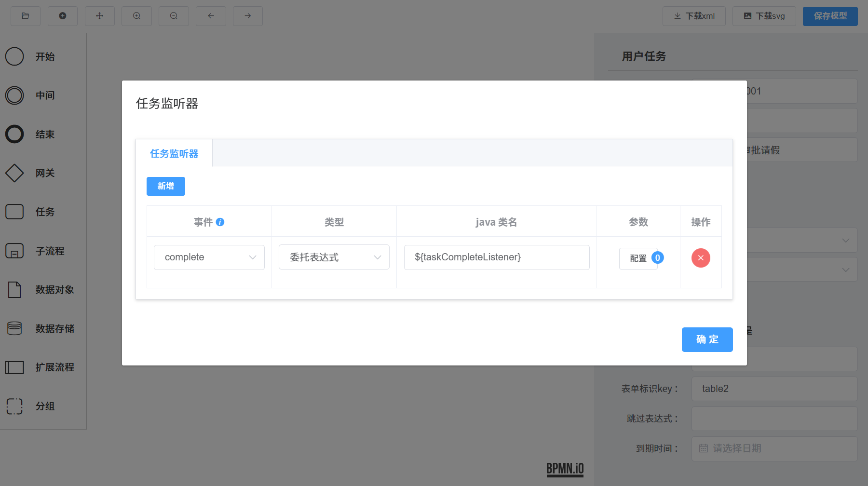Click the 新增 add button
The height and width of the screenshot is (486, 868).
point(165,186)
